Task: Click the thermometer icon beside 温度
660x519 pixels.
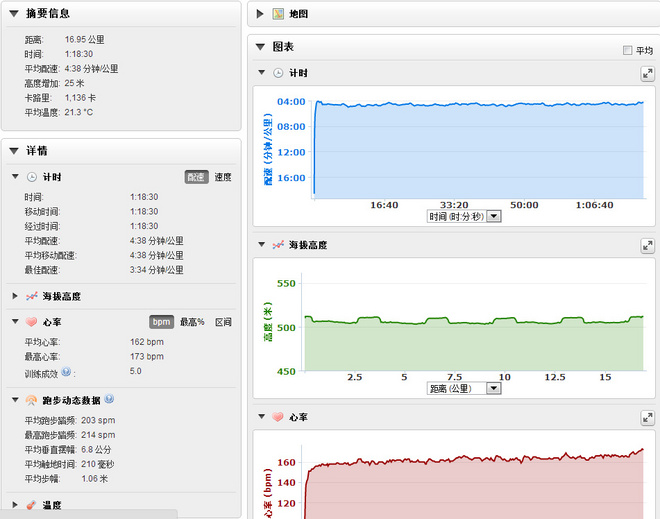Action: pyautogui.click(x=31, y=505)
